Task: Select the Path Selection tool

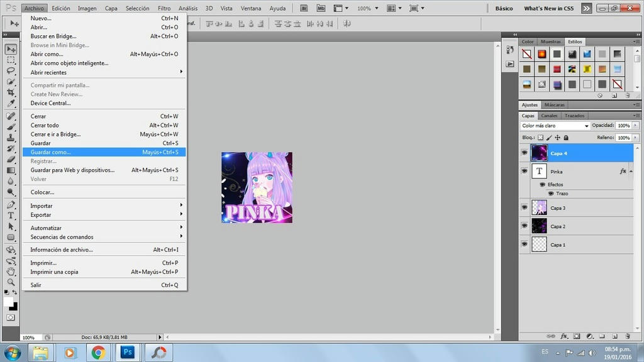Action: (11, 226)
